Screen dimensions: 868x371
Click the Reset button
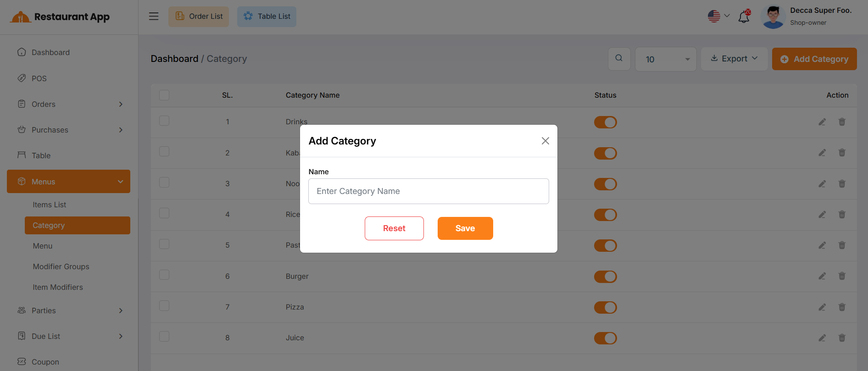pos(394,228)
